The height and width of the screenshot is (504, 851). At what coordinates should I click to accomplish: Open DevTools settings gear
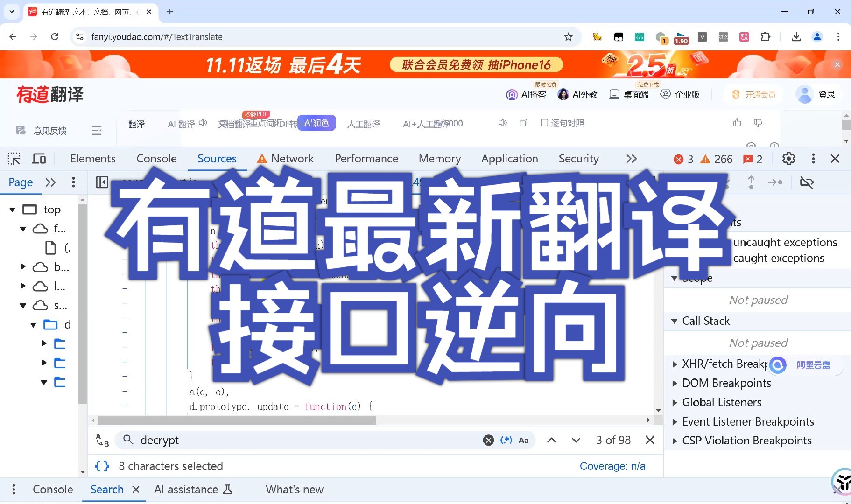[x=788, y=159]
